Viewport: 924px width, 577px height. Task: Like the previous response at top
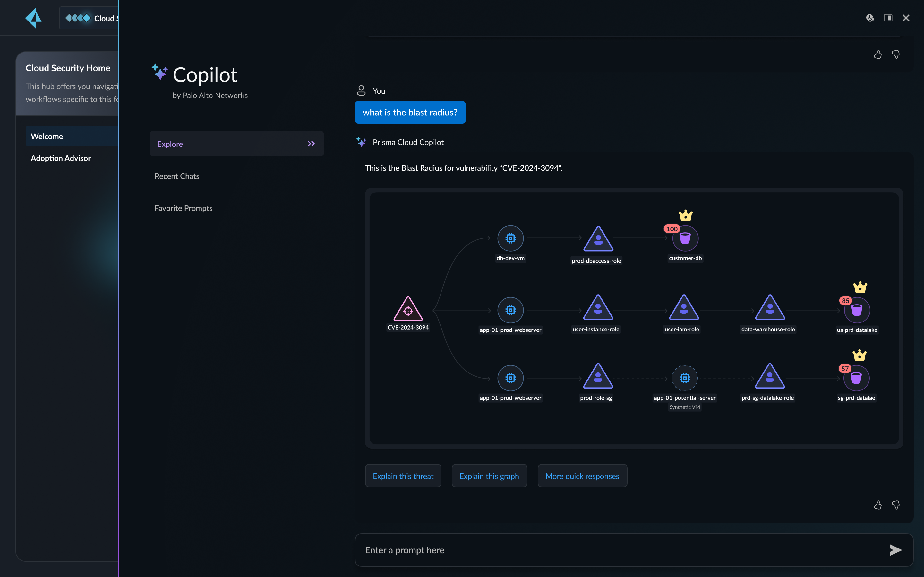[877, 54]
